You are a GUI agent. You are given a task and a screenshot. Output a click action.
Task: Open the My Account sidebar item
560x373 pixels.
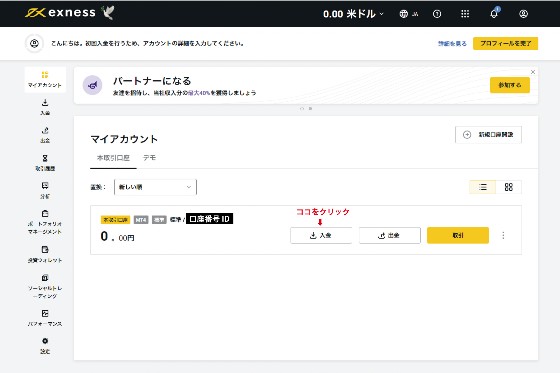pyautogui.click(x=45, y=79)
